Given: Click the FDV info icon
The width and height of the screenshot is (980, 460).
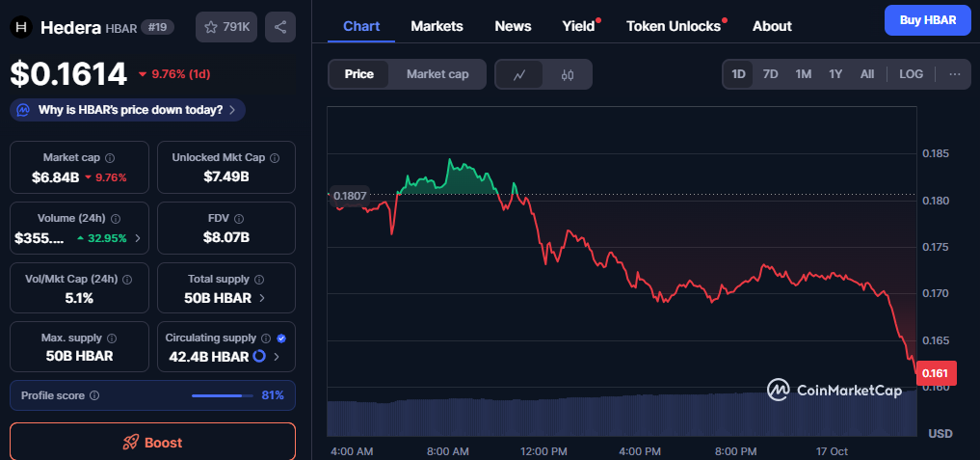Looking at the screenshot, I should coord(239,218).
